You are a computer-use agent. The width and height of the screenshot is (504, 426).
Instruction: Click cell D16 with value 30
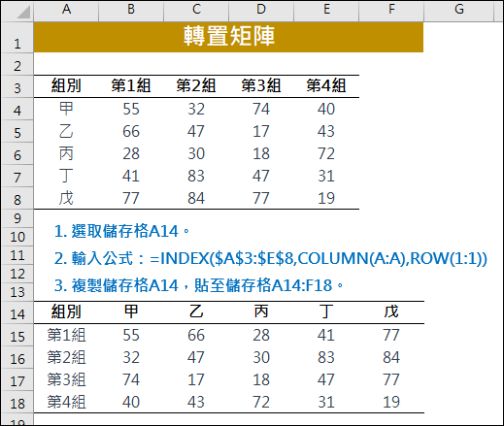[x=261, y=357]
